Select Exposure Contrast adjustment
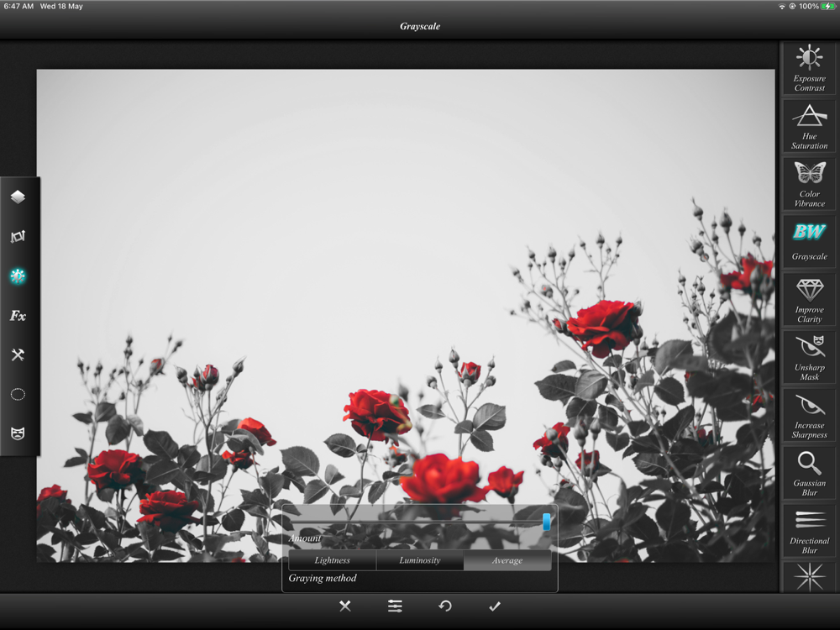 809,69
